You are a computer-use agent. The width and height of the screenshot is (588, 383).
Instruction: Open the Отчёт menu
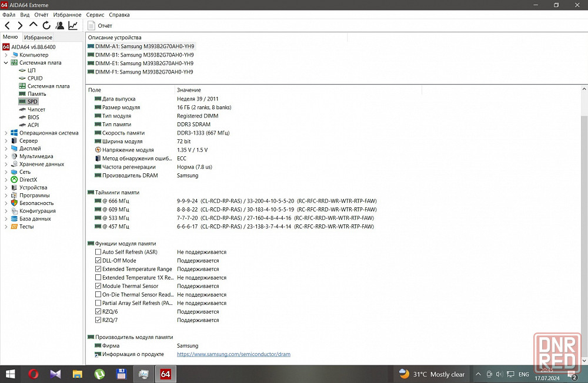41,15
